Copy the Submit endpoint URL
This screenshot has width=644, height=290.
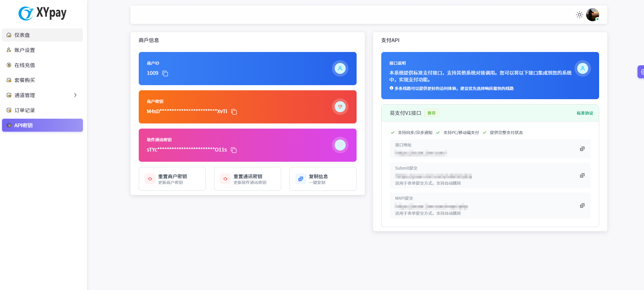(x=582, y=175)
